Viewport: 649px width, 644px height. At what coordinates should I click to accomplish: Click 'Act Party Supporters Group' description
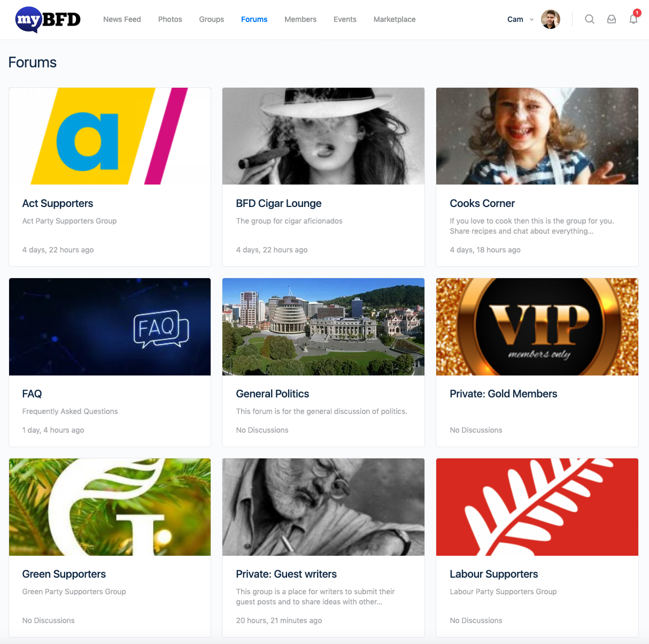69,221
